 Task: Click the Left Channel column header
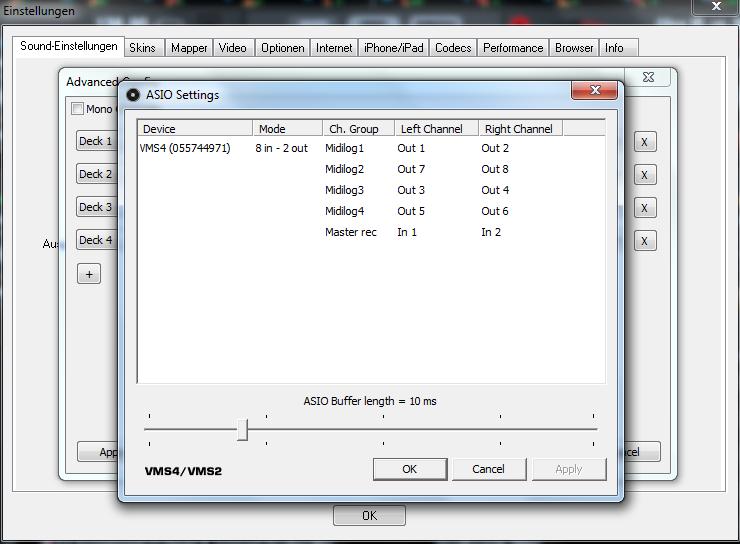(x=437, y=129)
